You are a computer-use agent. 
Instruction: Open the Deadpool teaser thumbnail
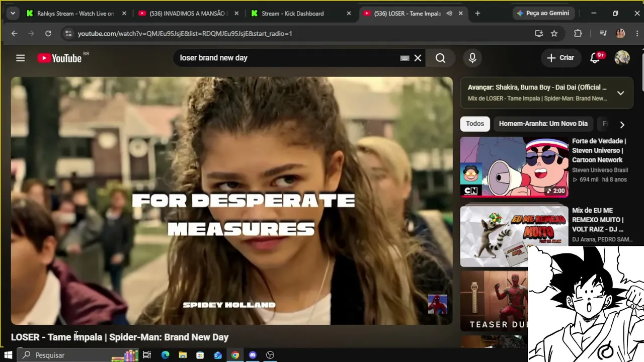coord(494,301)
